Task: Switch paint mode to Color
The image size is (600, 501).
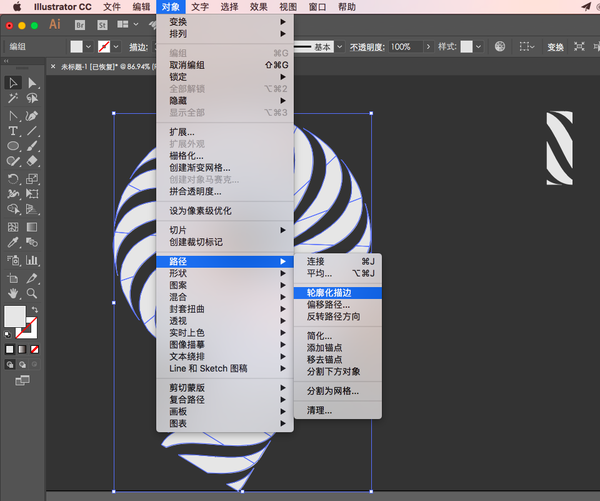Action: coord(10,349)
